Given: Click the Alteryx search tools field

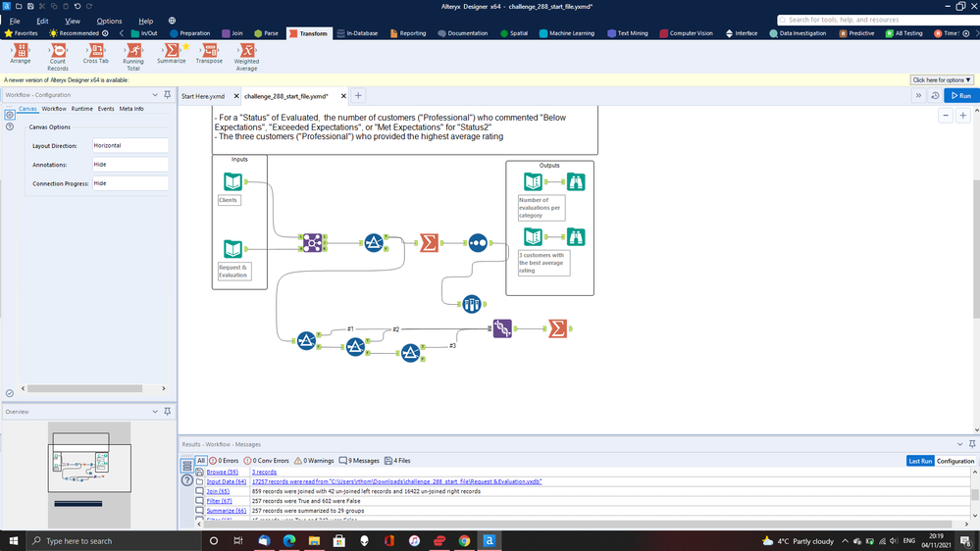Looking at the screenshot, I should point(875,20).
